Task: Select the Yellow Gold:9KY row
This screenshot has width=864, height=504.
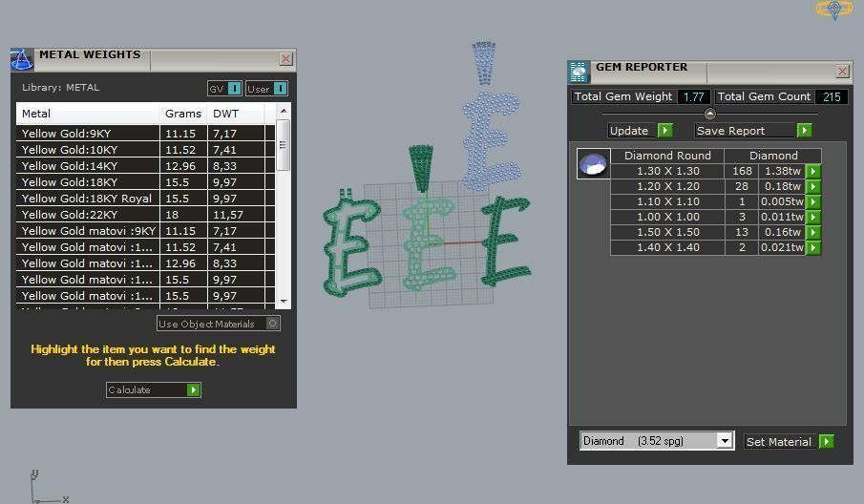Action: [x=145, y=134]
